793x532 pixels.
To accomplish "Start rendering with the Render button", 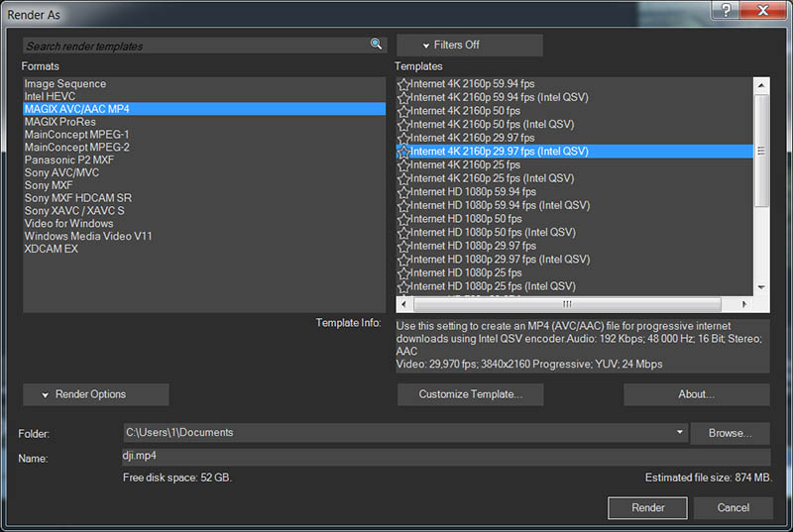I will tap(647, 508).
